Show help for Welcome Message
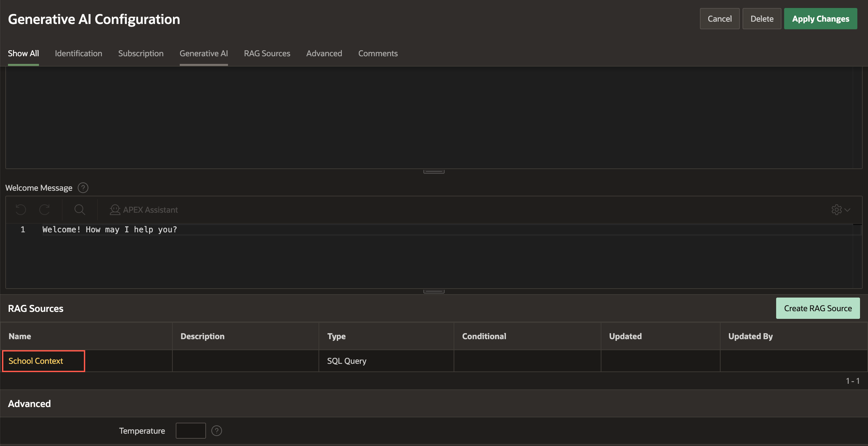868x446 pixels. tap(83, 188)
